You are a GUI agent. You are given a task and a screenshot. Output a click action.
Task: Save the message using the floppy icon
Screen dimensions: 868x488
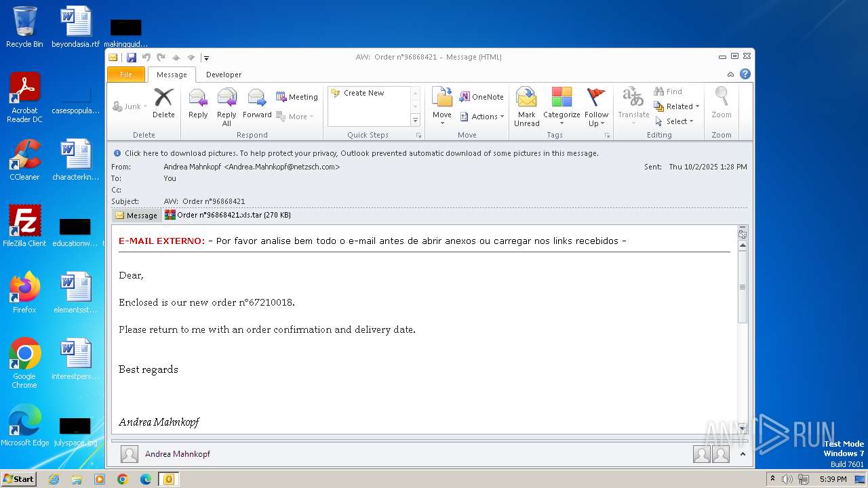point(132,58)
